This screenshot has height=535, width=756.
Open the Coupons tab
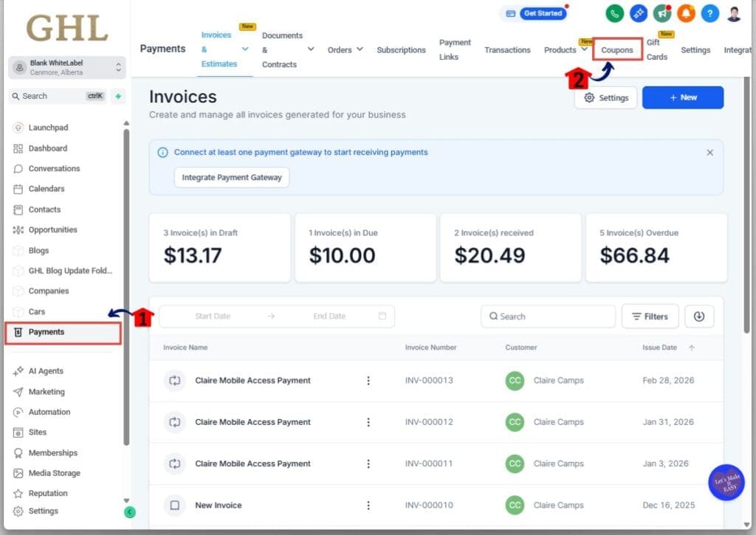pos(617,49)
